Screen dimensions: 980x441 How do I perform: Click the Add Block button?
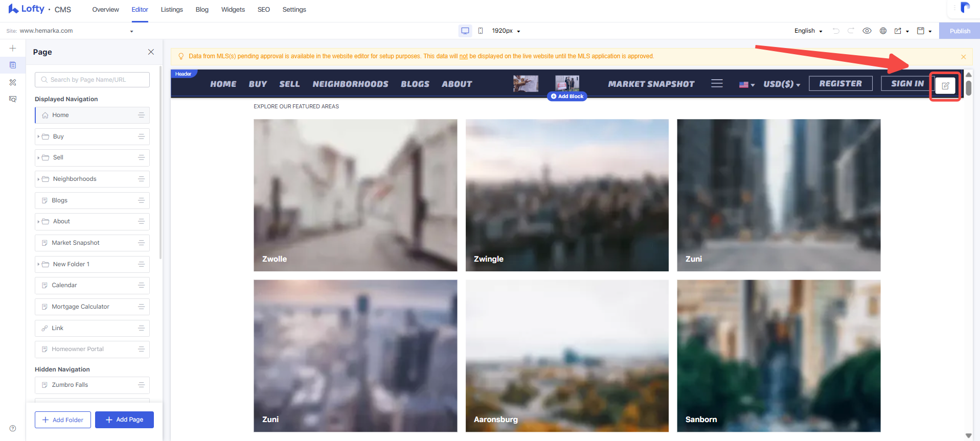[567, 96]
